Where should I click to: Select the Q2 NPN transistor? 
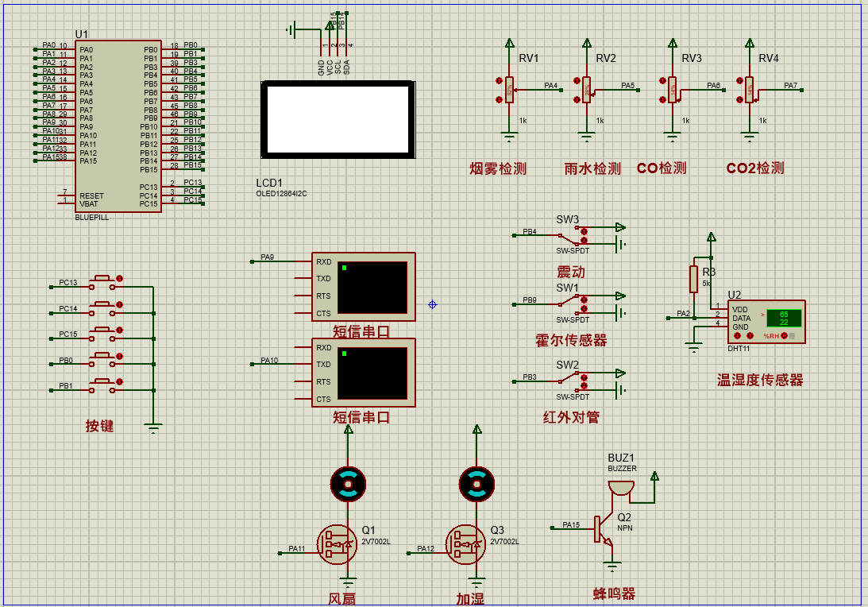coord(605,528)
